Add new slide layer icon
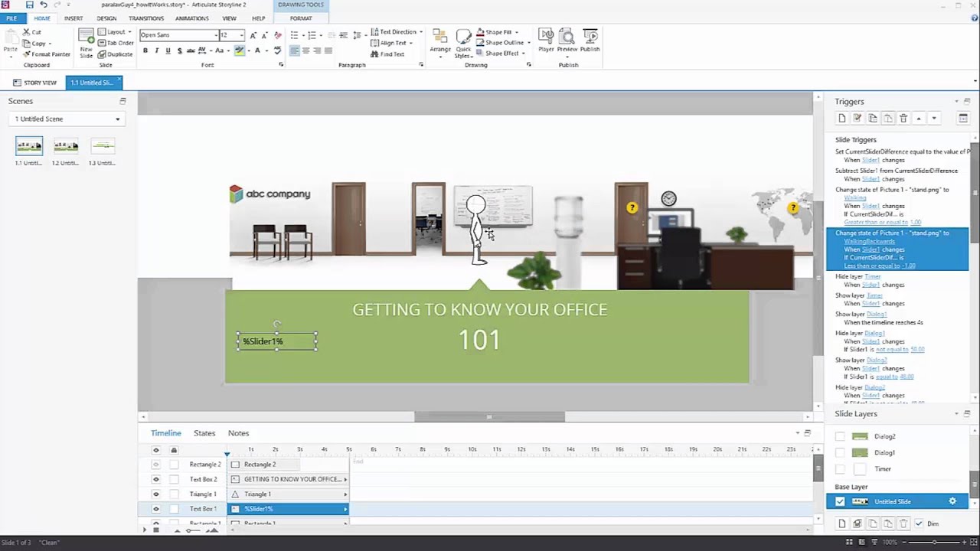Viewport: 980px width, 551px height. point(842,523)
